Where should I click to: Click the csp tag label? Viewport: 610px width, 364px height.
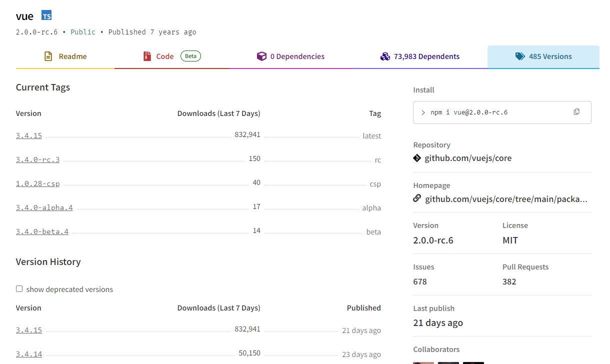(x=375, y=184)
